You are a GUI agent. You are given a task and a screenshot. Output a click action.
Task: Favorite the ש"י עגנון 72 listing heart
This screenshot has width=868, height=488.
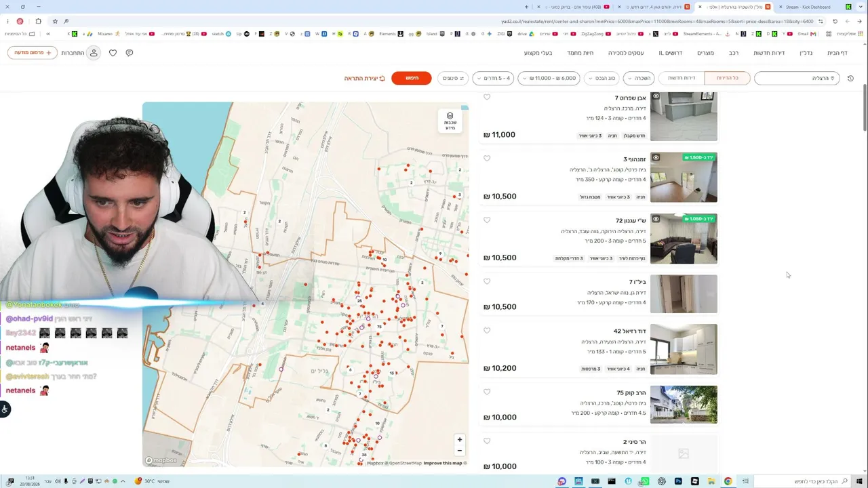[x=487, y=220]
